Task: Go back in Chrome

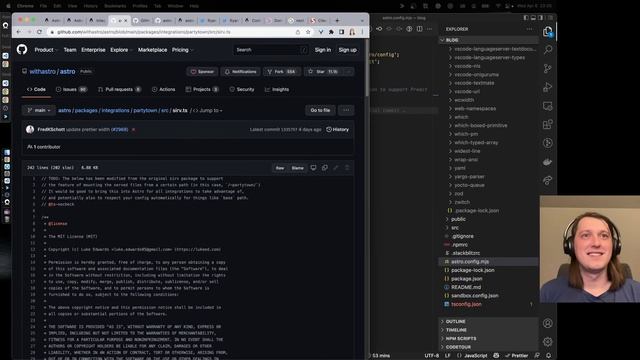Action: click(x=19, y=32)
